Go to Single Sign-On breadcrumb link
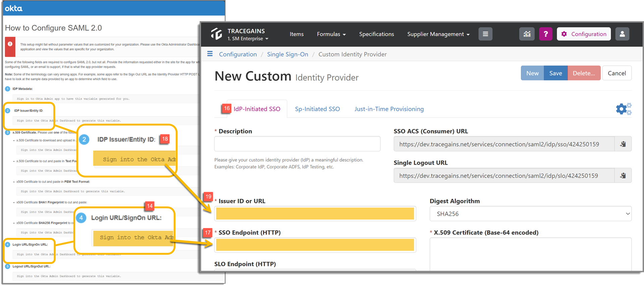Viewport: 644px width, 286px height. point(287,54)
